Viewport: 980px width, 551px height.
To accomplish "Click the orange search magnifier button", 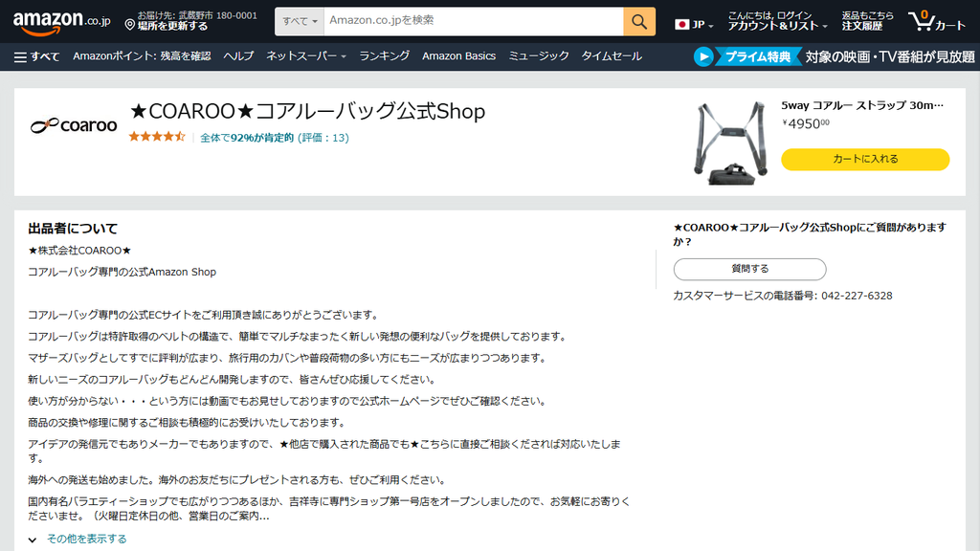I will (638, 21).
